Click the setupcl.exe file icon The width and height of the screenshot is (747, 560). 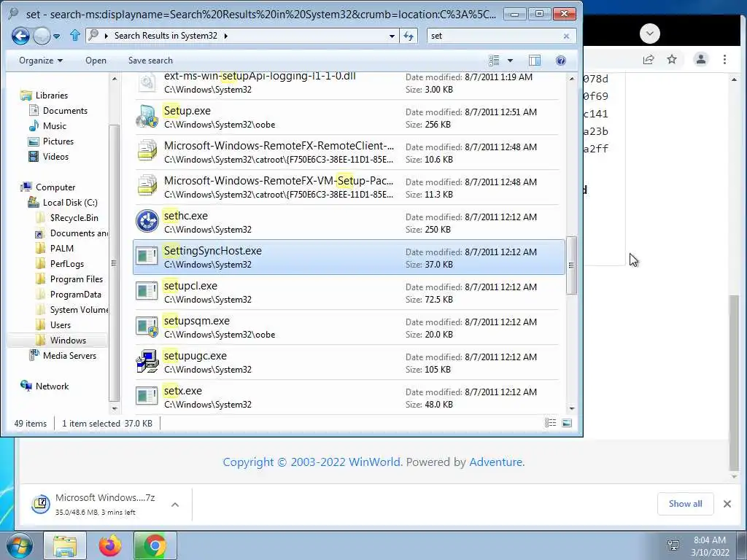point(147,292)
